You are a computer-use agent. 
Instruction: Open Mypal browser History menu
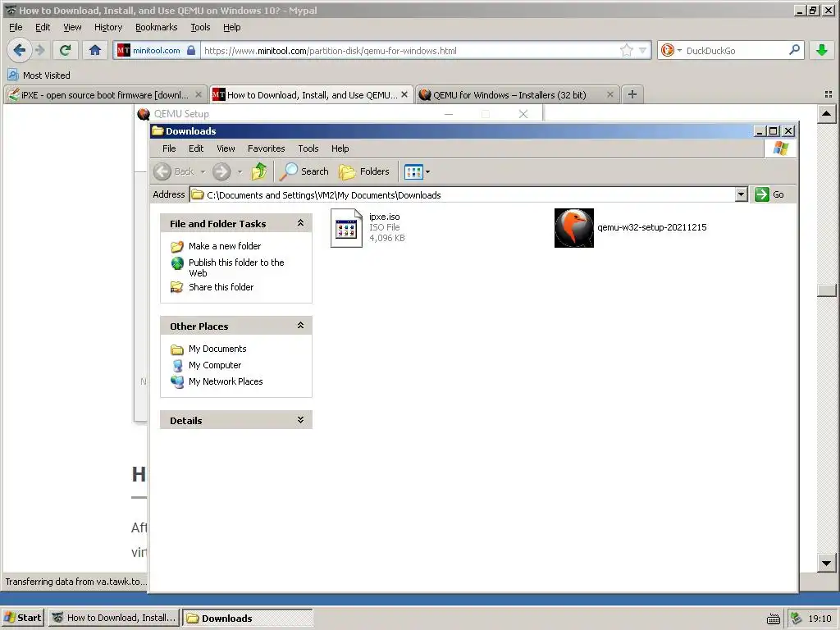coord(108,27)
